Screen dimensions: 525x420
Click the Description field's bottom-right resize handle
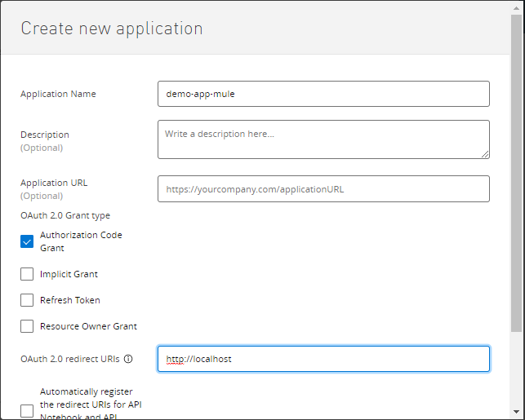[x=485, y=154]
